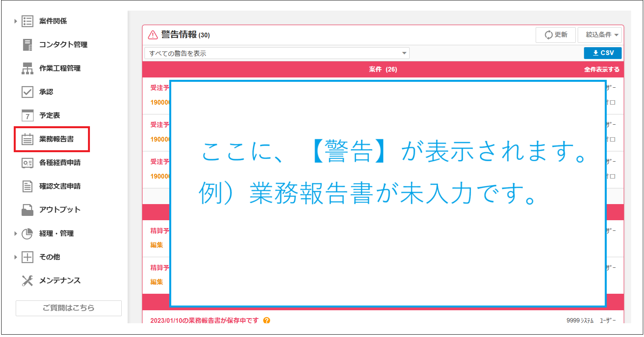Screen dimensions: 644x337
Task: Expand the その他 tree arrow
Action: pos(16,257)
